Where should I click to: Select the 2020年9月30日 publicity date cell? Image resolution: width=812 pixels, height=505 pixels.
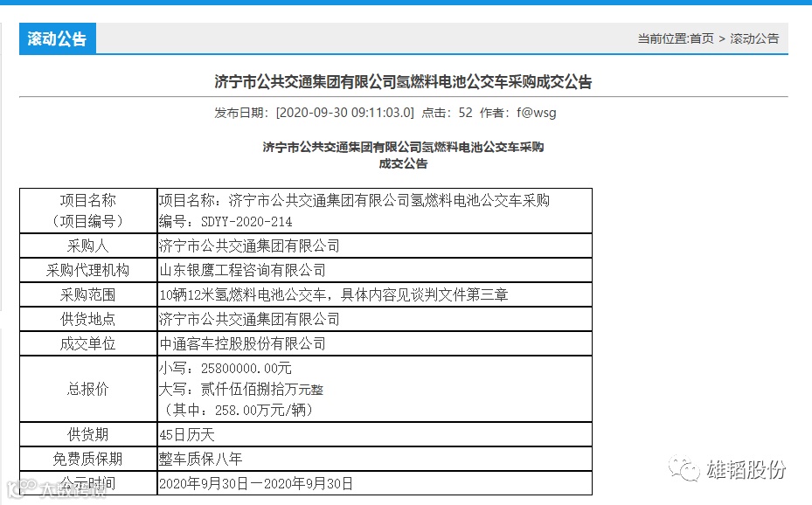click(x=374, y=483)
